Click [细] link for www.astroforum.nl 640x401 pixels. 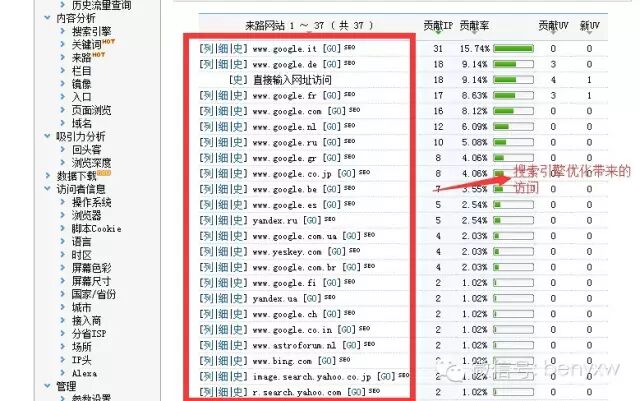[x=223, y=345]
